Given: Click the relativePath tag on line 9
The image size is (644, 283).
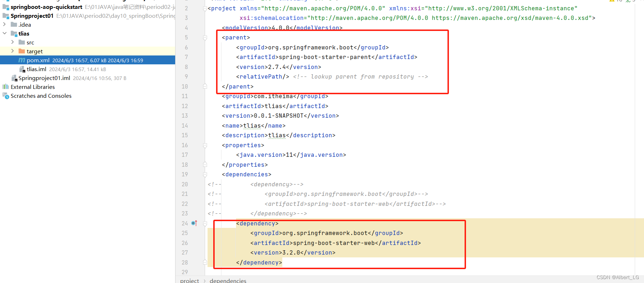Looking at the screenshot, I should click(262, 77).
